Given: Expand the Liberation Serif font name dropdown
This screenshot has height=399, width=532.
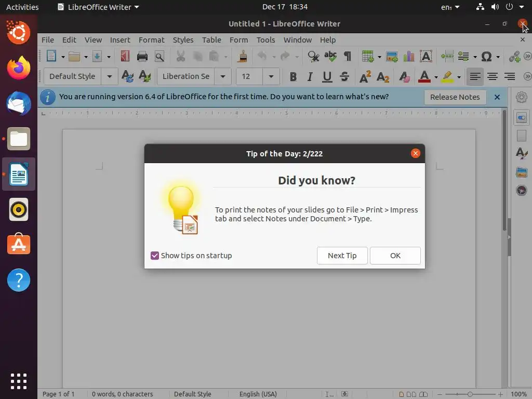Looking at the screenshot, I should [x=222, y=76].
